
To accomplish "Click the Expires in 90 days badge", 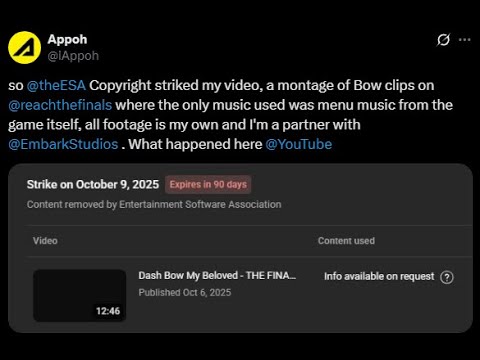I will click(208, 184).
